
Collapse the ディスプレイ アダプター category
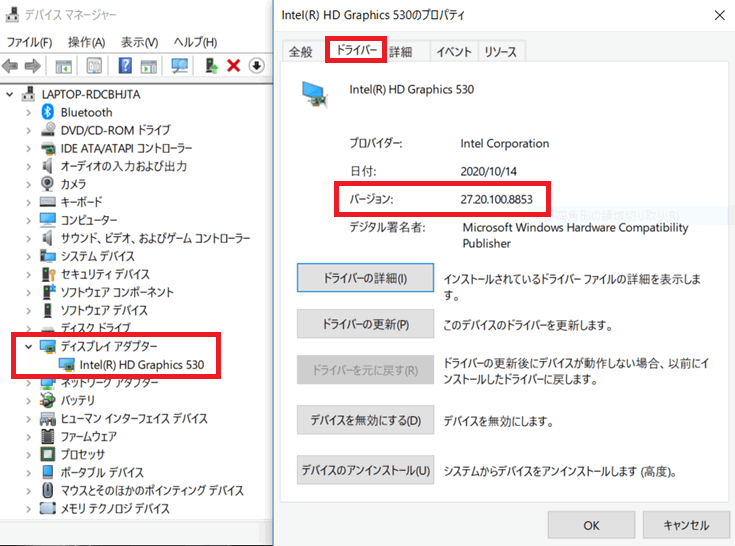pyautogui.click(x=28, y=347)
